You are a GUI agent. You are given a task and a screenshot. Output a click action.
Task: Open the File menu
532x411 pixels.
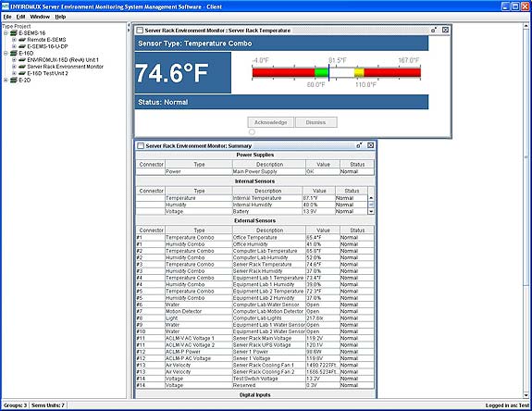coord(7,17)
